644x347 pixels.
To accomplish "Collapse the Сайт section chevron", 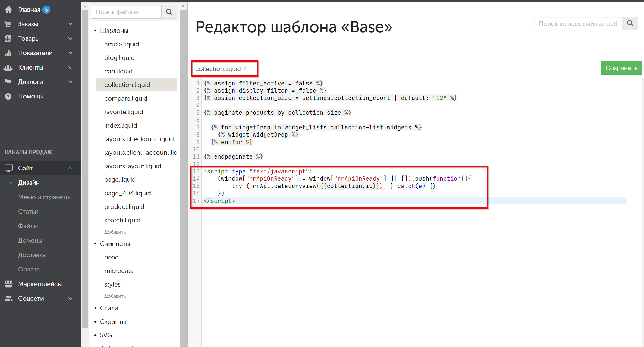I will (x=70, y=168).
